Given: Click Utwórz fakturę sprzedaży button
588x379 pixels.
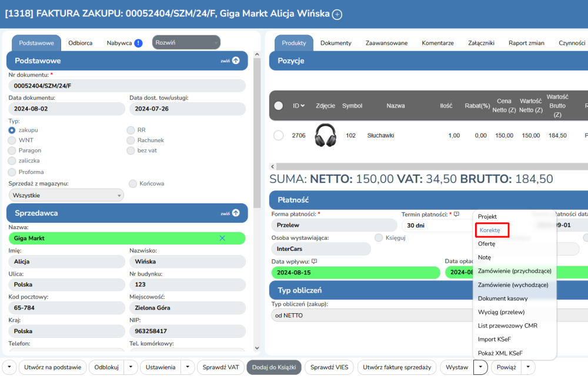Looking at the screenshot, I should (x=397, y=367).
